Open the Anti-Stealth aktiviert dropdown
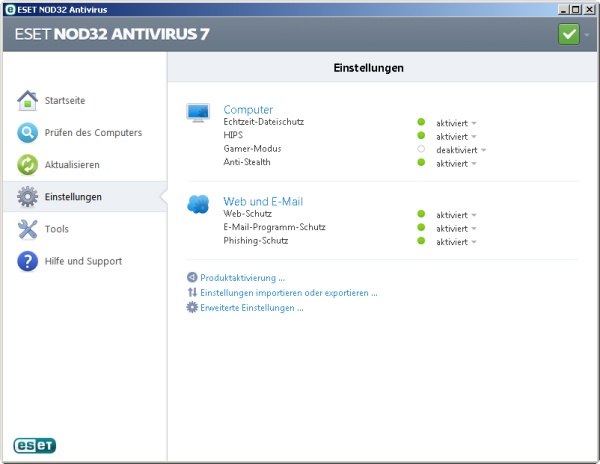The image size is (600, 464). [x=456, y=163]
